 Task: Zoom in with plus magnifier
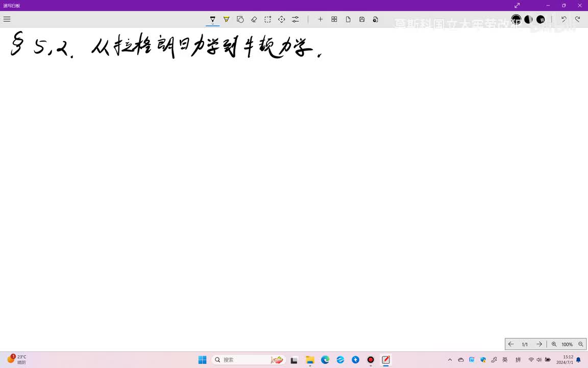pos(554,344)
